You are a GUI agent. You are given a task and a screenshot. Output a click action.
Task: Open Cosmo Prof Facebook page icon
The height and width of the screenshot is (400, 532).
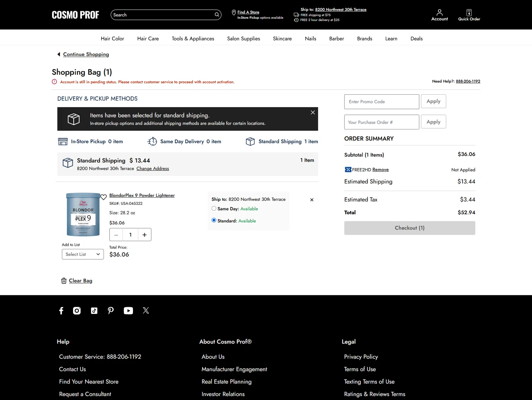point(61,311)
